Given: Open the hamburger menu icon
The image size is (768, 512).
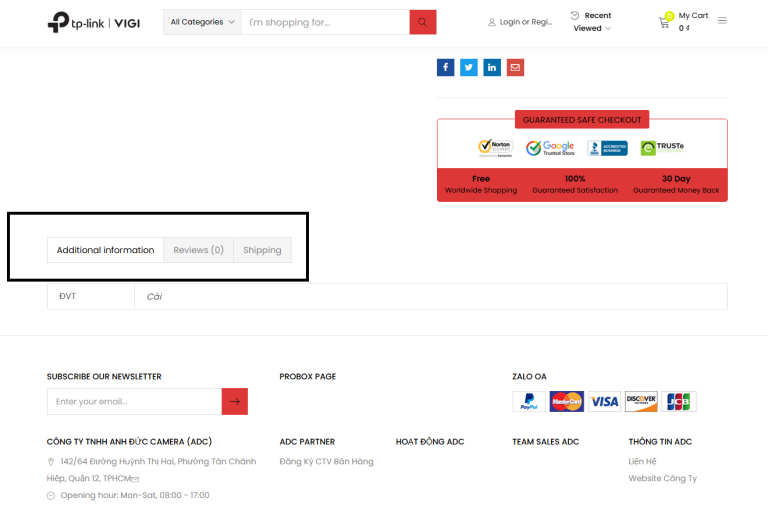Looking at the screenshot, I should (x=722, y=21).
